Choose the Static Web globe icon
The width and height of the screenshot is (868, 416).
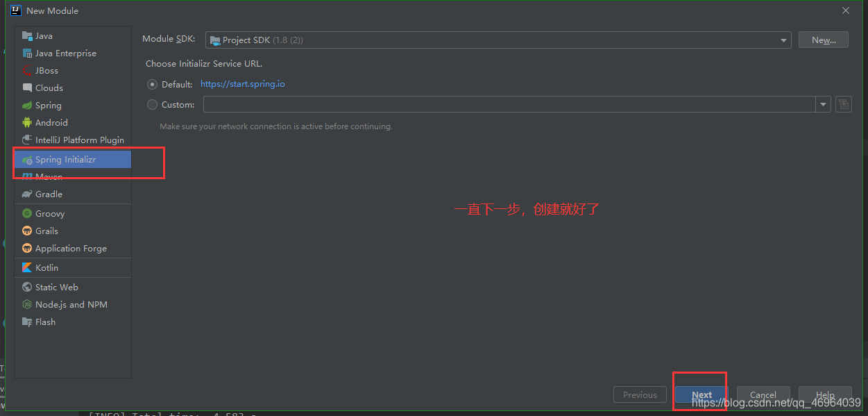click(27, 288)
